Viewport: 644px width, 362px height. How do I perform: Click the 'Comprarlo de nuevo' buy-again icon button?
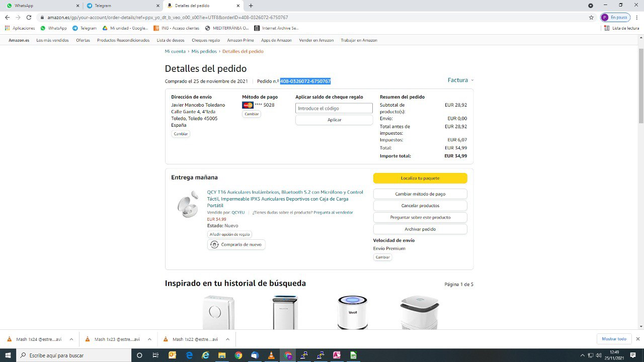[x=236, y=244]
